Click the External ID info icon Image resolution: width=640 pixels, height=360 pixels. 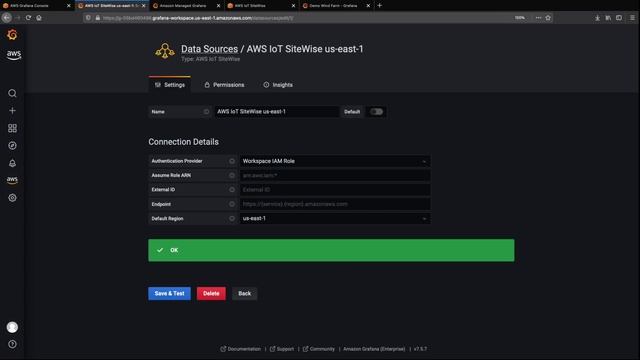(x=232, y=189)
